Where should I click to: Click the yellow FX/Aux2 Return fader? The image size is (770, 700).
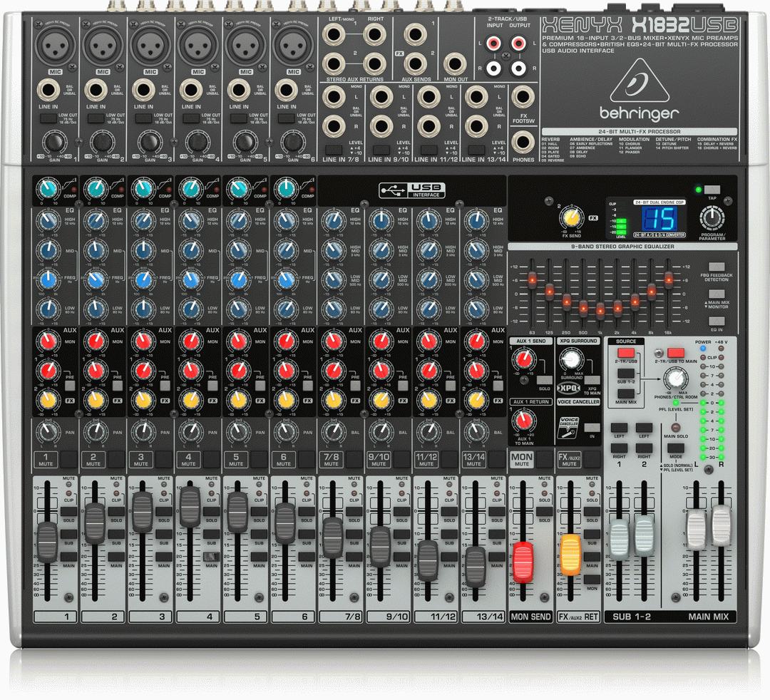(x=570, y=555)
